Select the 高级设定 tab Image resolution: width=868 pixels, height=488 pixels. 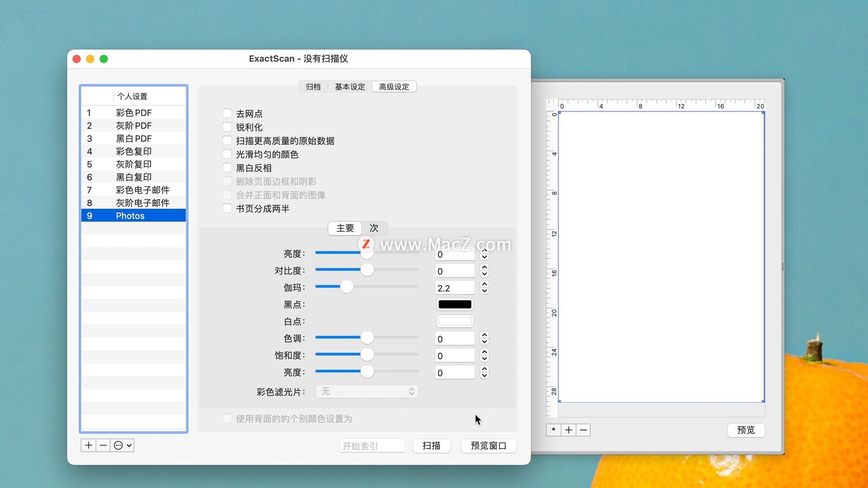coord(394,87)
